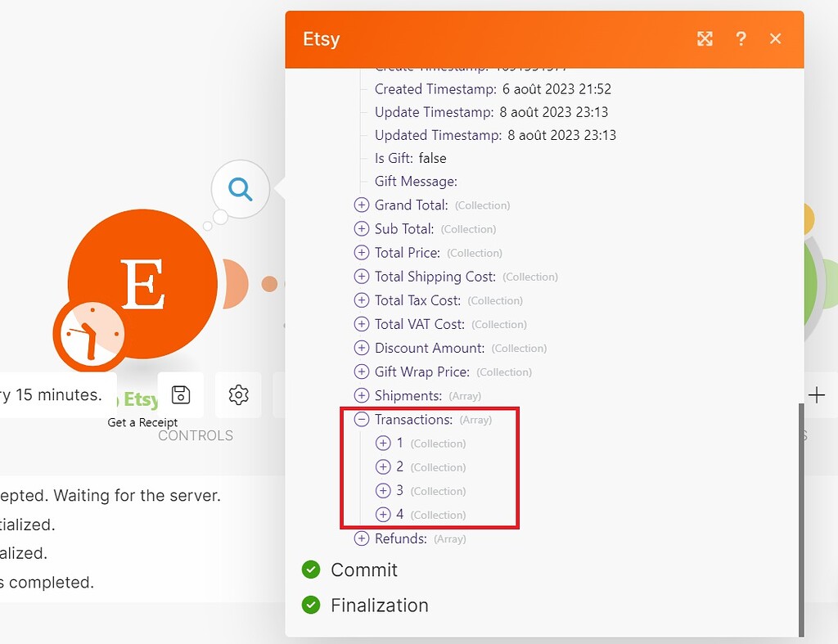Expand the Total VAT Cost collection

click(361, 324)
